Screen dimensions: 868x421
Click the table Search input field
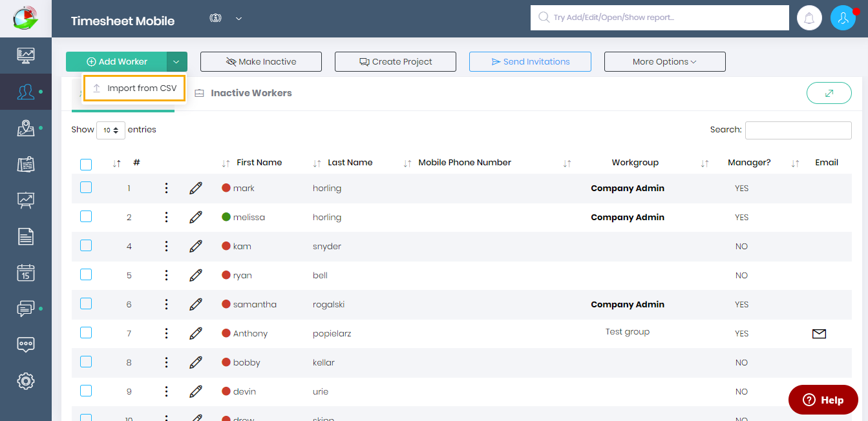pyautogui.click(x=798, y=130)
